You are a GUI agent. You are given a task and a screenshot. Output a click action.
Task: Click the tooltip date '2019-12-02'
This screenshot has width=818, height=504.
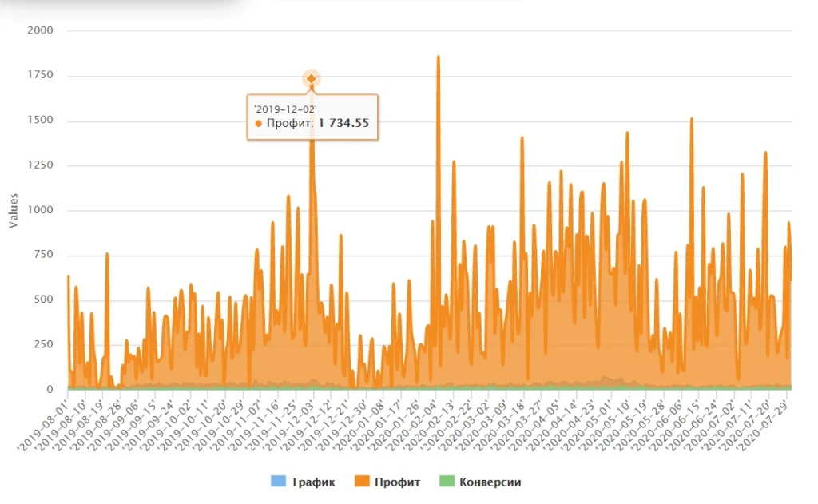[285, 109]
